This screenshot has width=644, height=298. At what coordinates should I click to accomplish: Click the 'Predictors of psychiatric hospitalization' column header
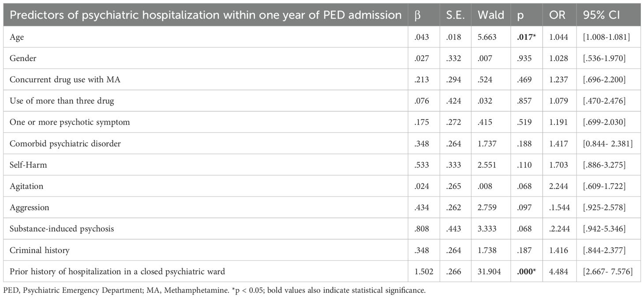206,15
